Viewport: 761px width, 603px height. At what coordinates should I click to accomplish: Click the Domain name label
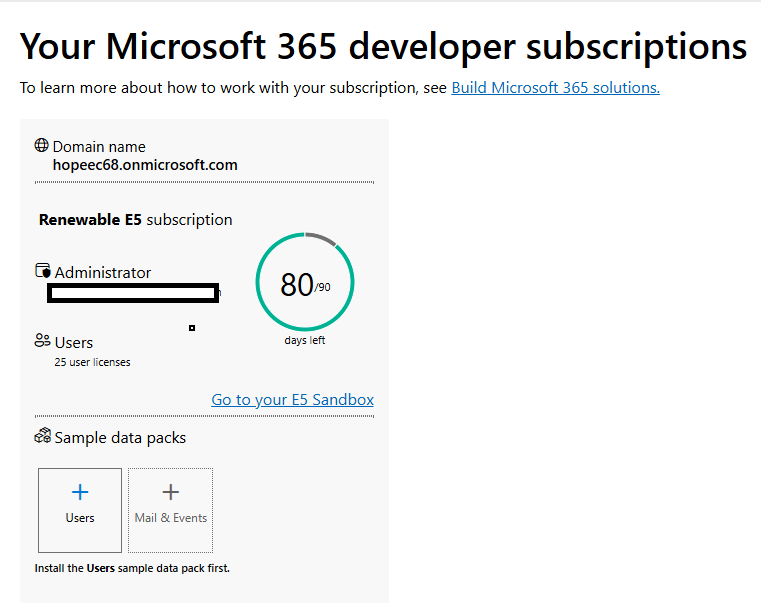click(x=99, y=147)
